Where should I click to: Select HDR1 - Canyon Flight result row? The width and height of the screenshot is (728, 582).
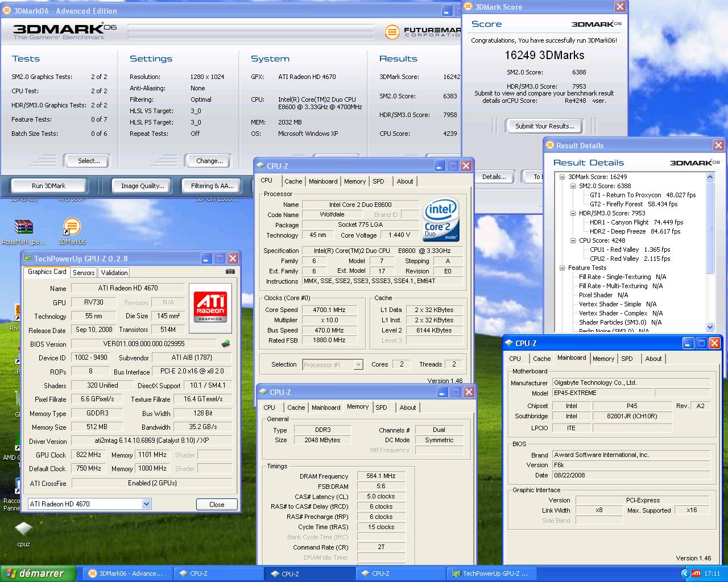pyautogui.click(x=636, y=222)
